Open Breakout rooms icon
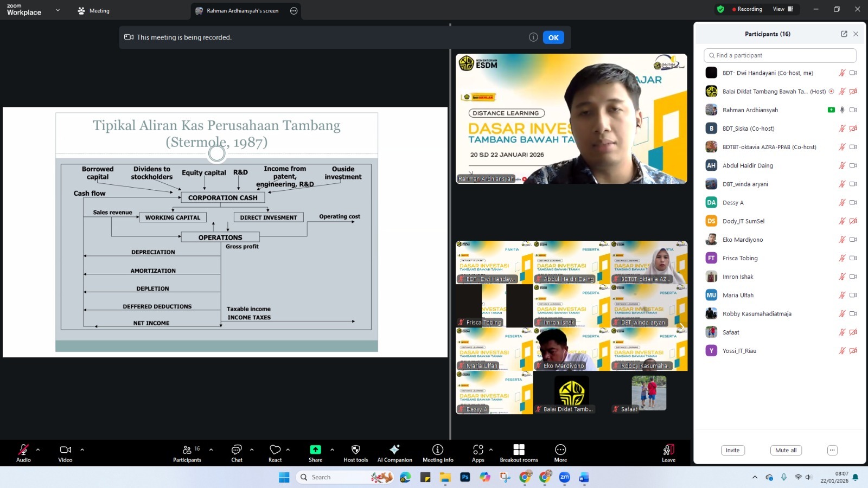Viewport: 868px width, 488px height. (x=519, y=450)
